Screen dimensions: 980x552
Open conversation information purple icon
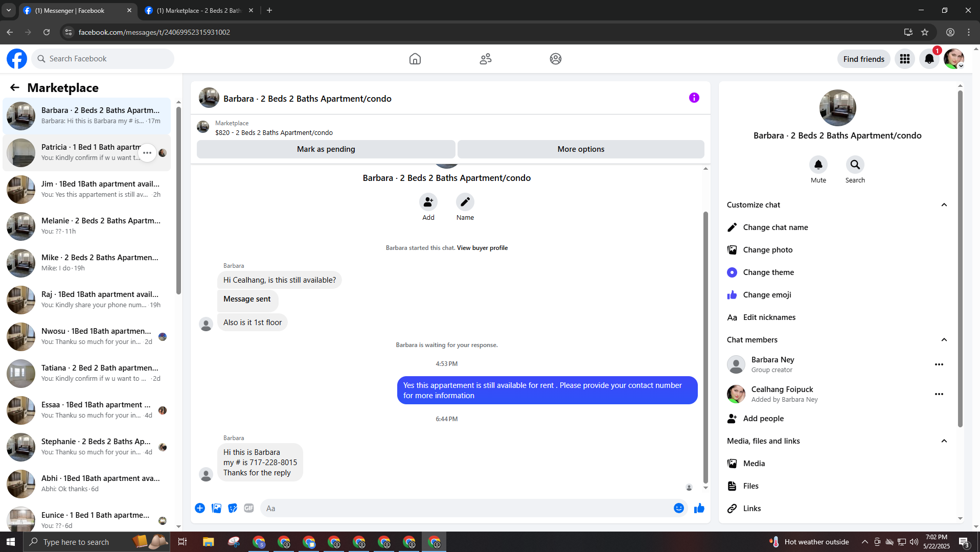click(x=694, y=98)
